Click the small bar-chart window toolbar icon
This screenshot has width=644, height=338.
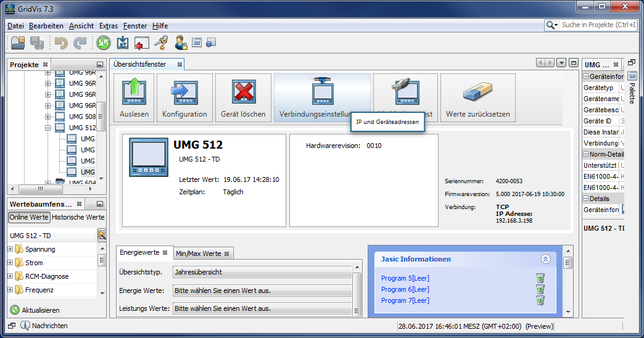(x=197, y=42)
